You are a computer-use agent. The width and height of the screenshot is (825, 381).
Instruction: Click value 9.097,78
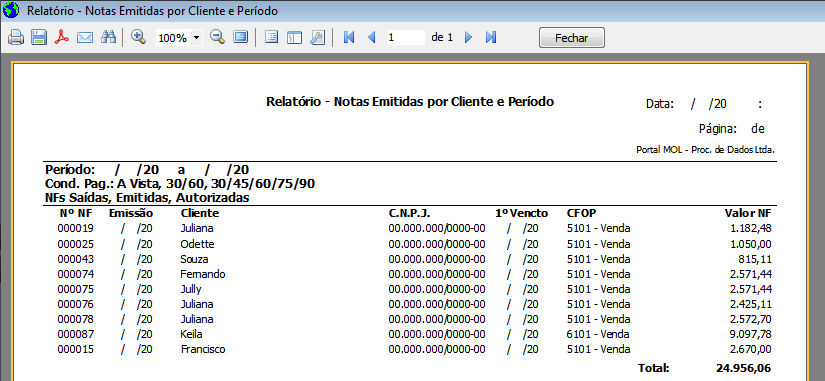751,334
